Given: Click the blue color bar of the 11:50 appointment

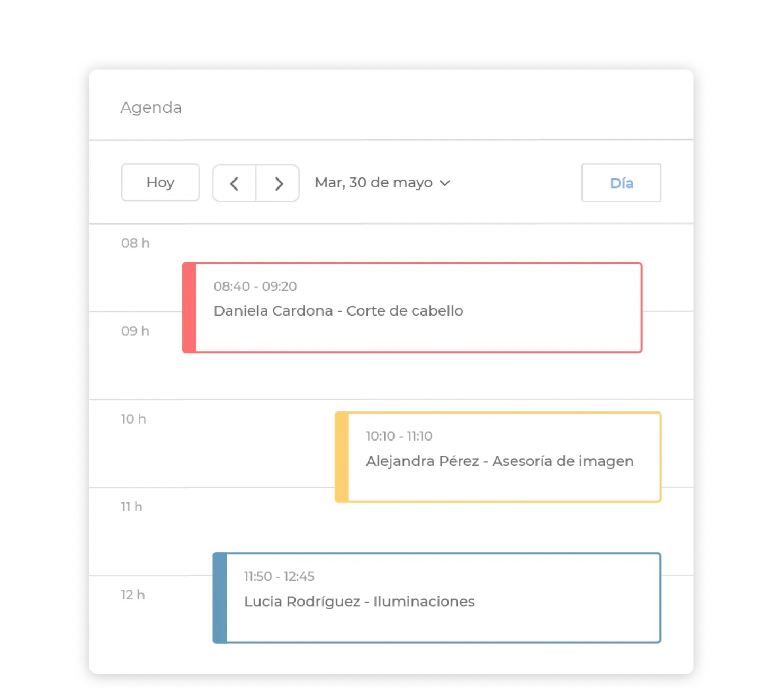Looking at the screenshot, I should [x=220, y=598].
